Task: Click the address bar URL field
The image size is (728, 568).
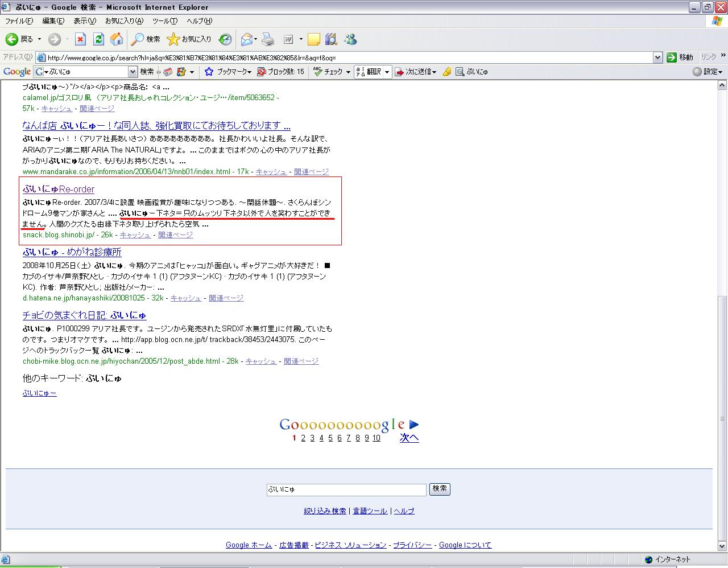Action: pyautogui.click(x=344, y=57)
